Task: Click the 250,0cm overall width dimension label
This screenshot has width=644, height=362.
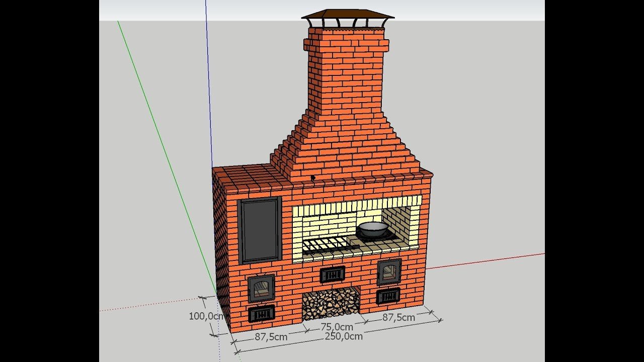Action: 344,336
